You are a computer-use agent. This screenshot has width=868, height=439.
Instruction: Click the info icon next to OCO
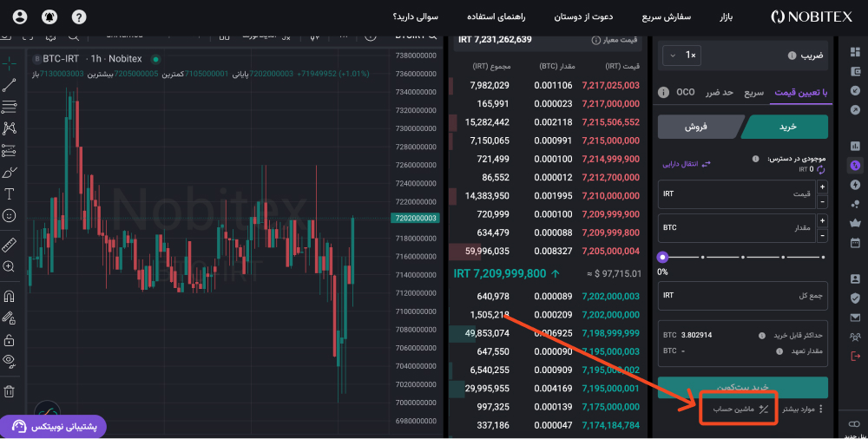pyautogui.click(x=663, y=93)
